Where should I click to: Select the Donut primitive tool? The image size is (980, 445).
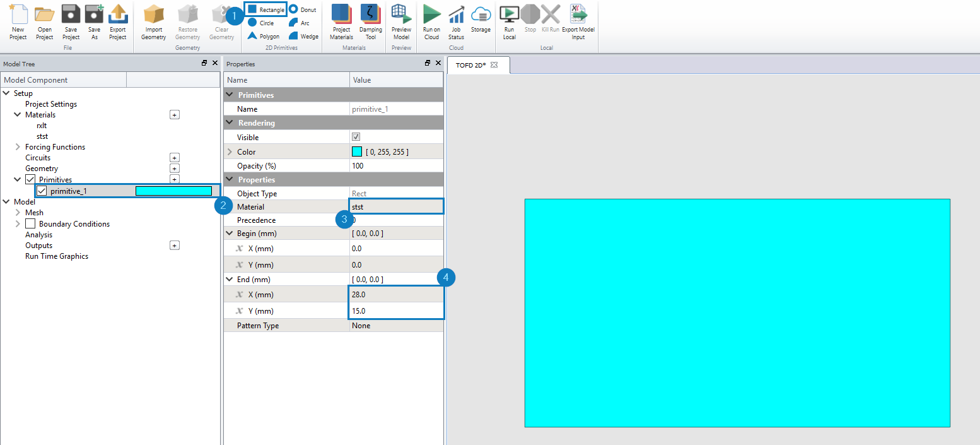coord(303,9)
